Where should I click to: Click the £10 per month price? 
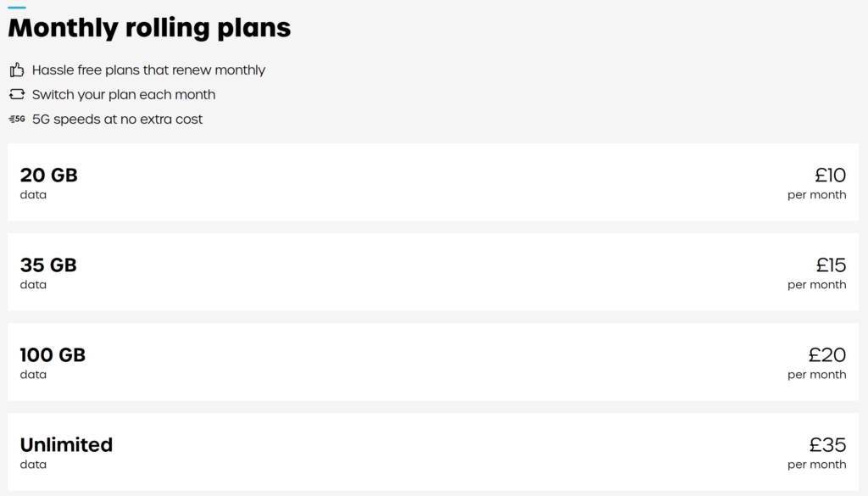817,183
